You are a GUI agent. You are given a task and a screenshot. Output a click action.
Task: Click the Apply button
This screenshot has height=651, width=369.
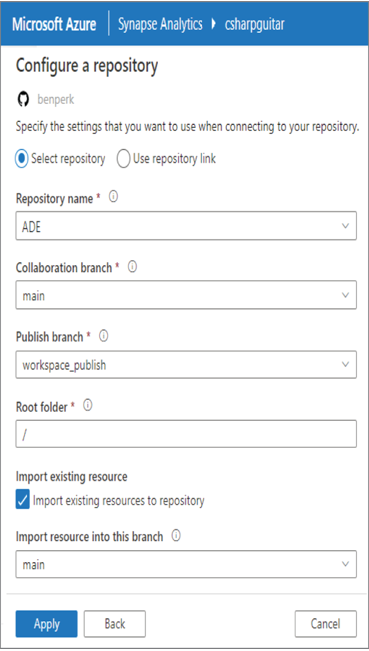(46, 624)
